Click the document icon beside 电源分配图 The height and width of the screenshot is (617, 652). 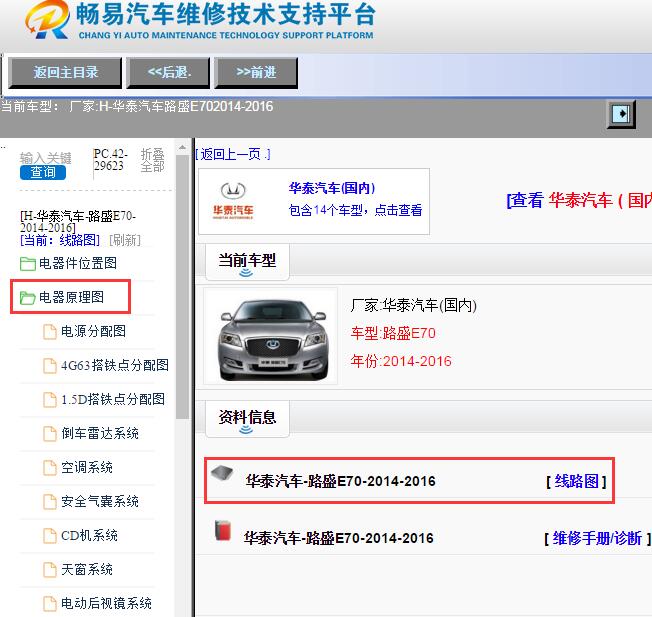[50, 332]
